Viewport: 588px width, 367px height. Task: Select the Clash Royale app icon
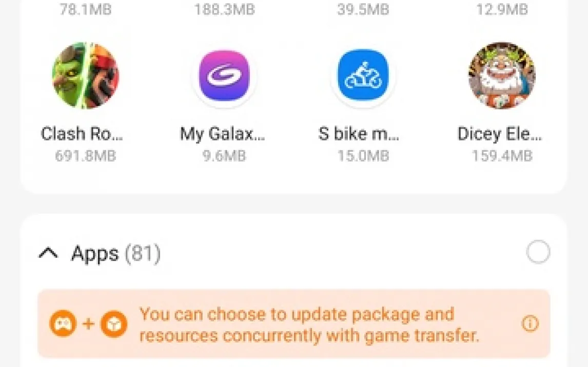(86, 76)
